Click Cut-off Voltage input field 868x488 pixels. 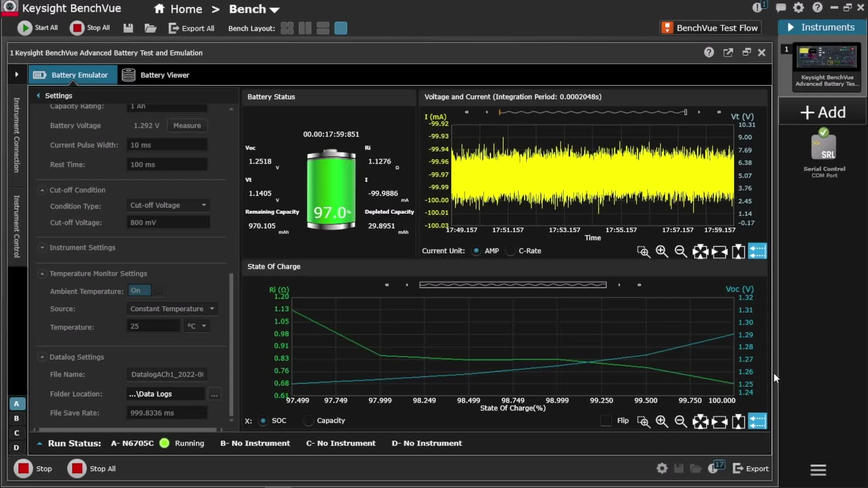168,222
